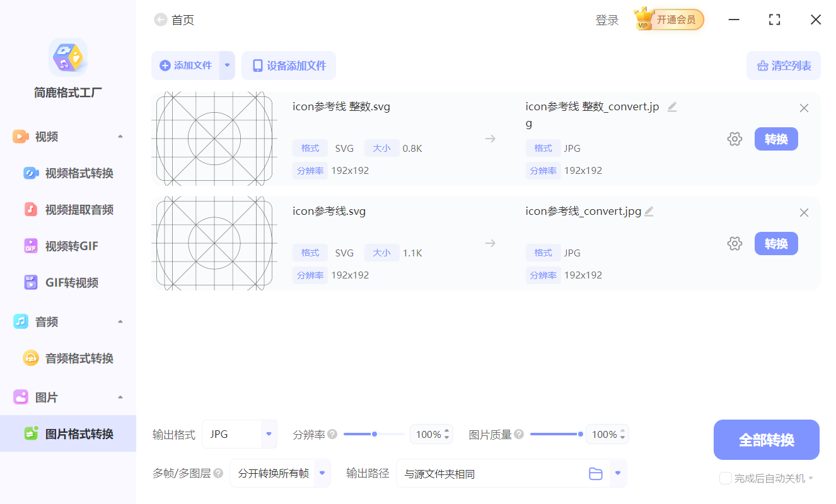Go back using the 首页 arrow icon
The image size is (836, 504).
pyautogui.click(x=161, y=20)
